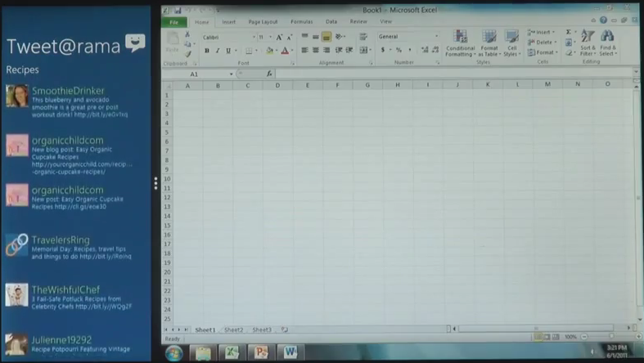Open Cell Styles dropdown

coord(511,43)
